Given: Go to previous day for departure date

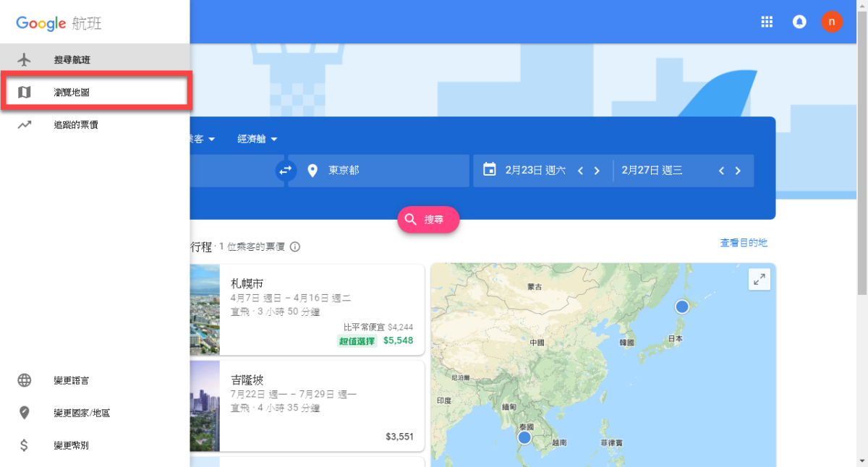Looking at the screenshot, I should pos(580,171).
